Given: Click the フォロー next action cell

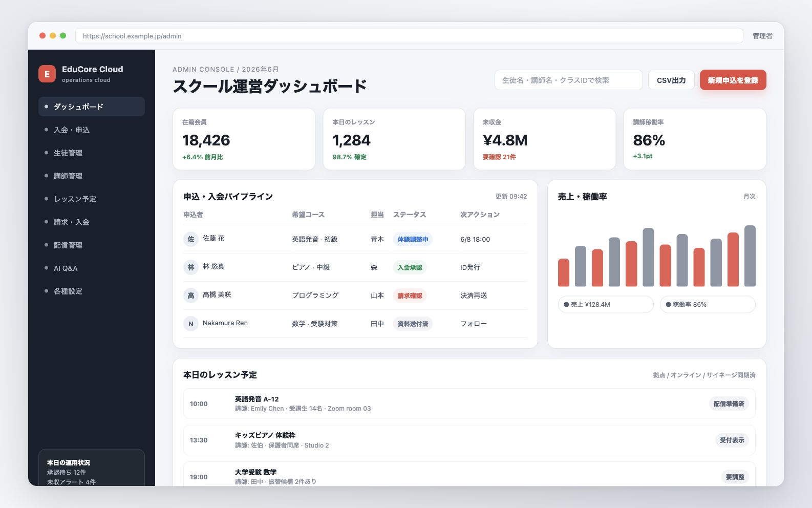Looking at the screenshot, I should coord(474,324).
